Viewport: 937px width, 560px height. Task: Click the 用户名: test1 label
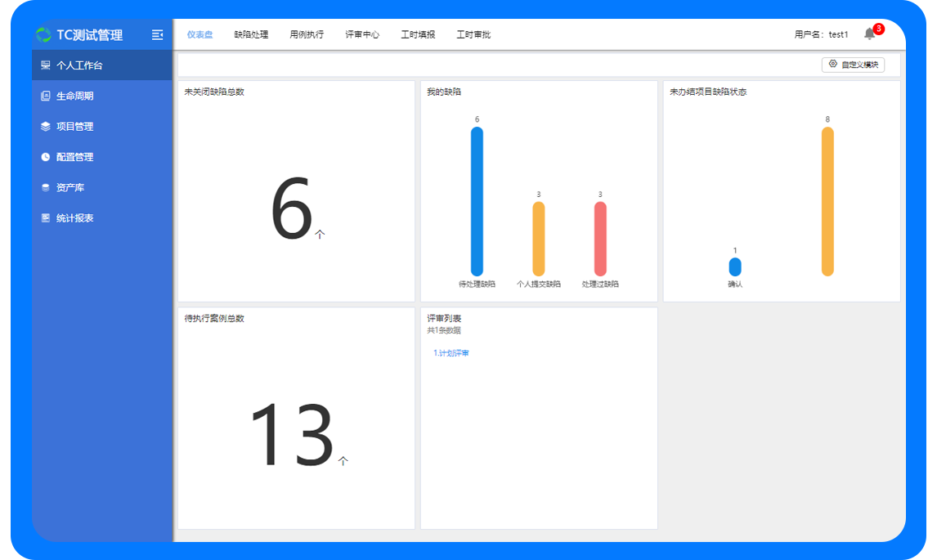click(x=821, y=34)
